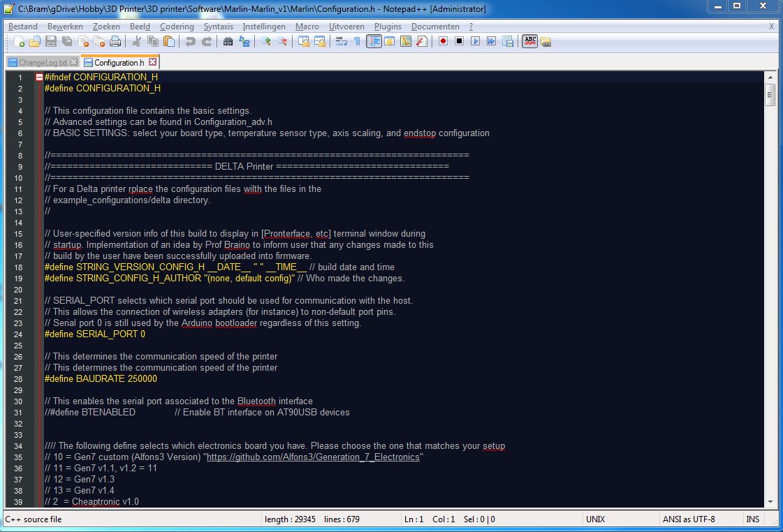Start recording a macro

[443, 41]
